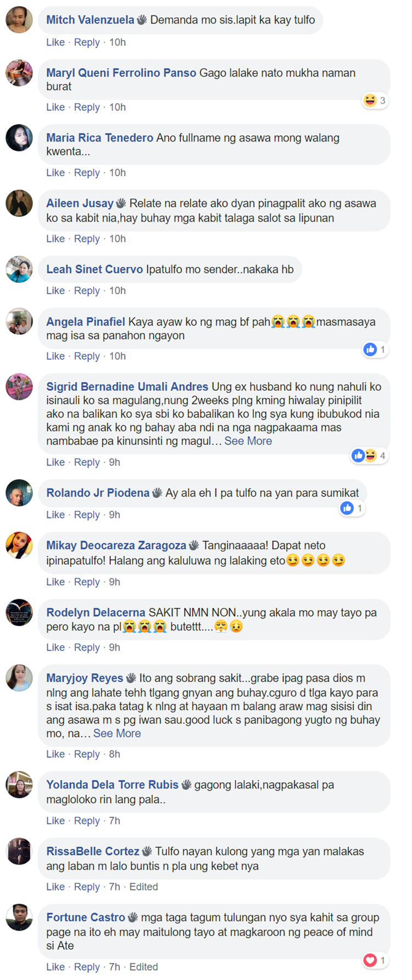Reply to Rodelyn Delacerna's comment
Image resolution: width=412 pixels, height=980 pixels.
87,647
